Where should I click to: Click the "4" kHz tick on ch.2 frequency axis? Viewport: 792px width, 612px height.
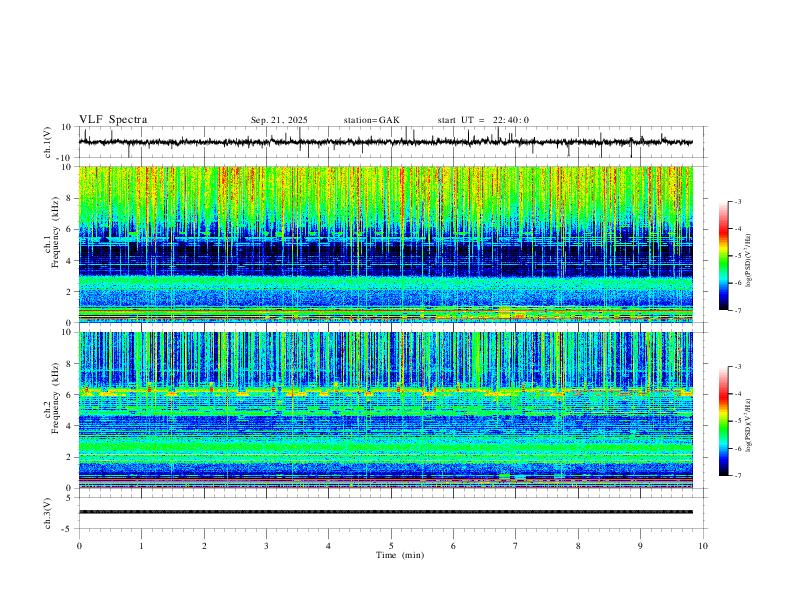(x=69, y=426)
